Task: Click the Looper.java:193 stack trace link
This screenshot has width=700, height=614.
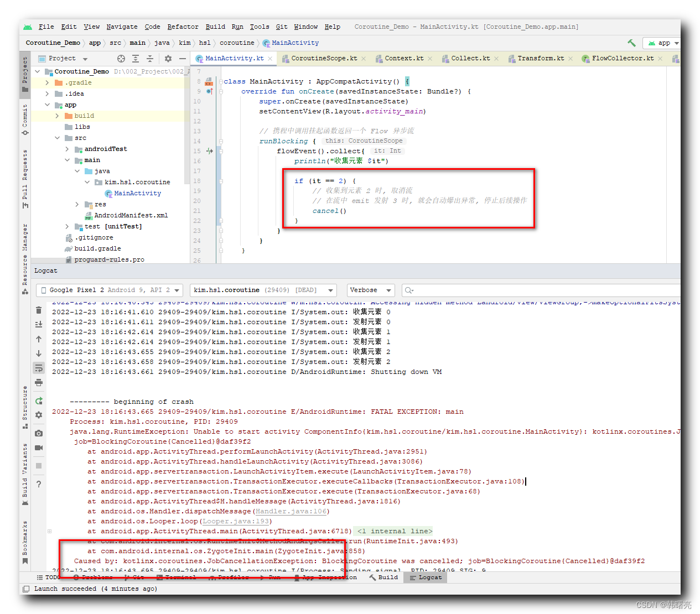Action: coord(236,521)
